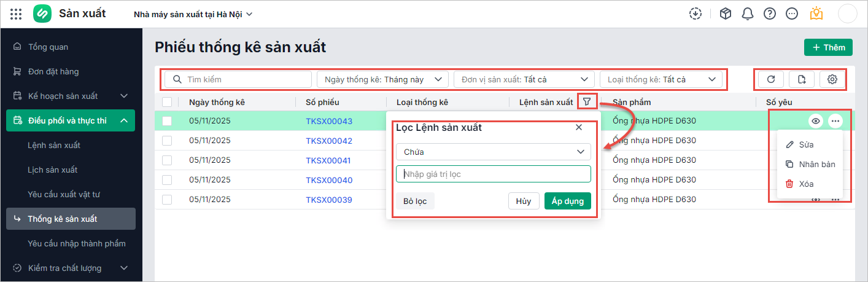Click the help question mark icon

pos(770,14)
